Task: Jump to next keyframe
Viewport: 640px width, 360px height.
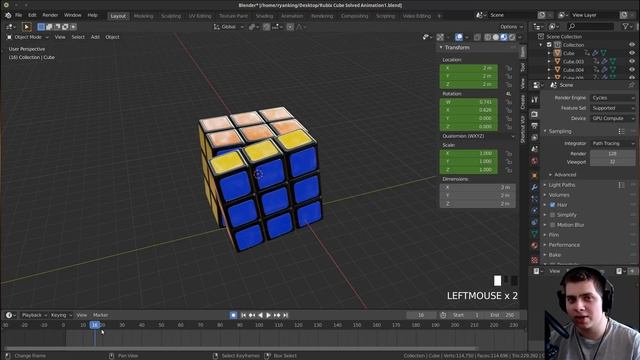Action: click(277, 315)
